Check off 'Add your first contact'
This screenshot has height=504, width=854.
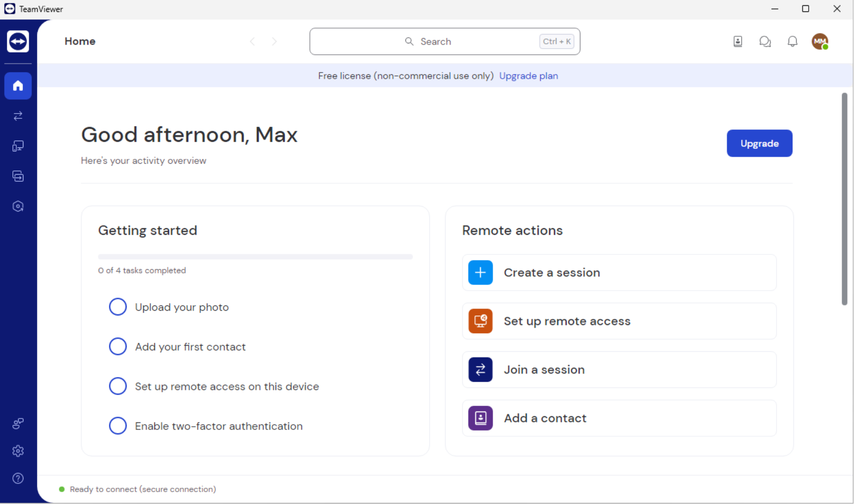tap(117, 346)
